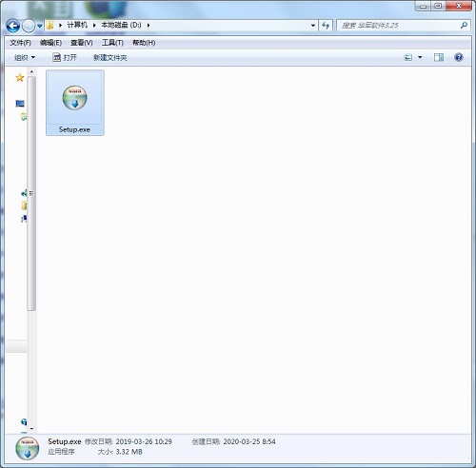476x468 pixels.
Task: Click the Favorites star in sidebar
Action: pos(20,78)
